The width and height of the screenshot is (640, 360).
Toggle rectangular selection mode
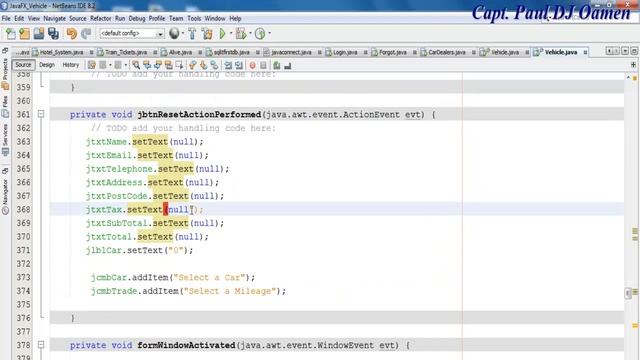(x=179, y=65)
